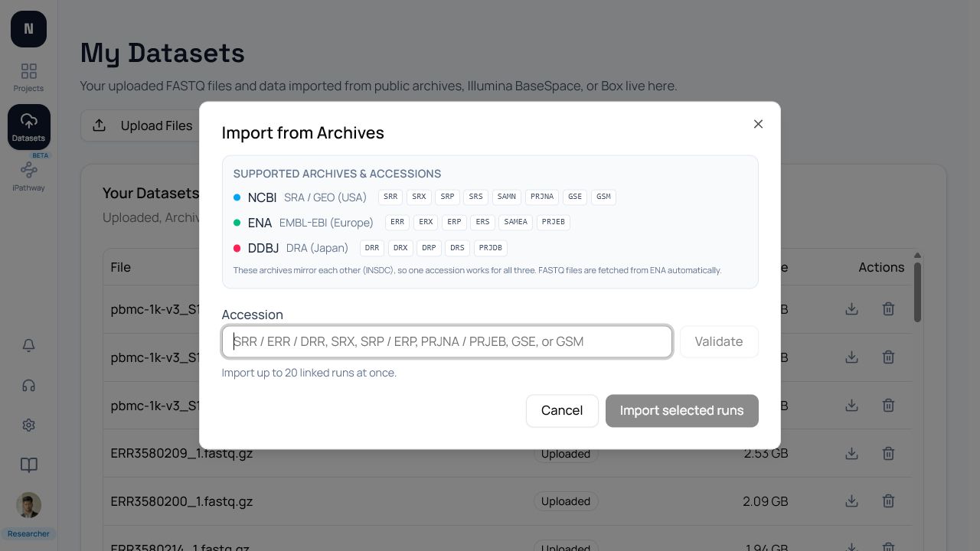Click the ERR3580200_1.fastq.gz file name

coord(181,501)
